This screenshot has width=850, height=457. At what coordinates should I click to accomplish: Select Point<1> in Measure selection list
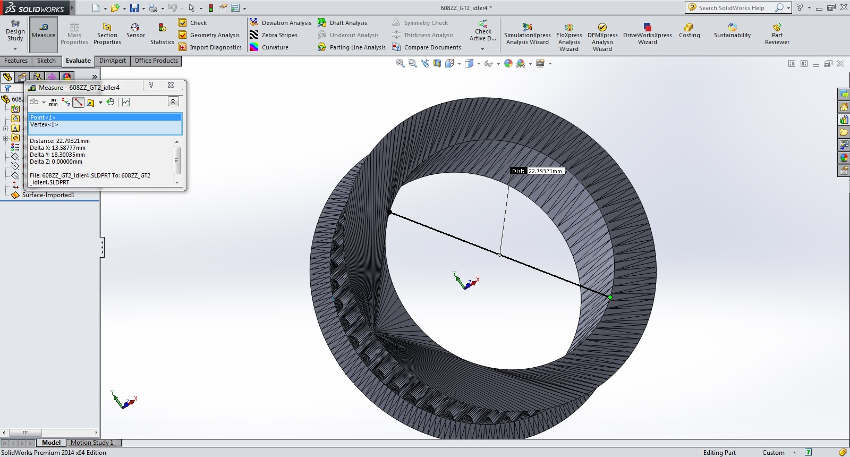point(105,117)
